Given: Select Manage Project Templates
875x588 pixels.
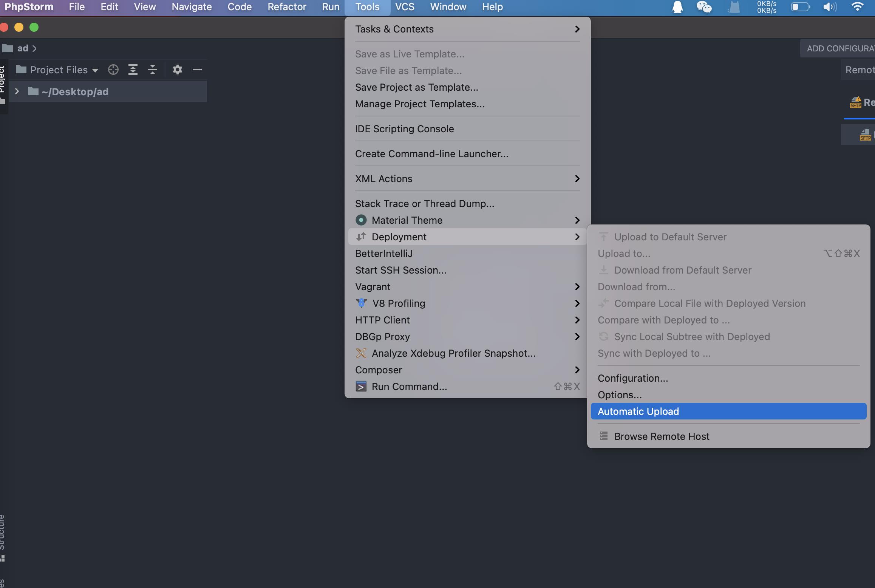Looking at the screenshot, I should [x=468, y=104].
